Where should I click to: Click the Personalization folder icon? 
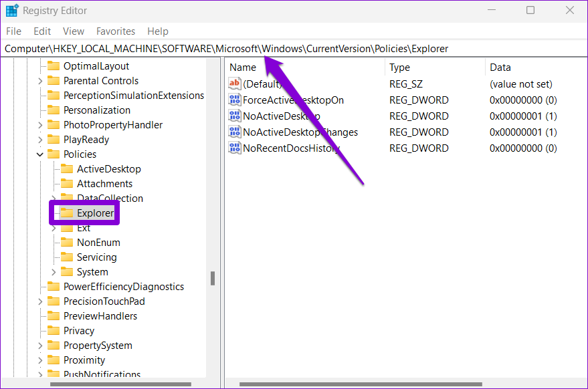[x=54, y=110]
